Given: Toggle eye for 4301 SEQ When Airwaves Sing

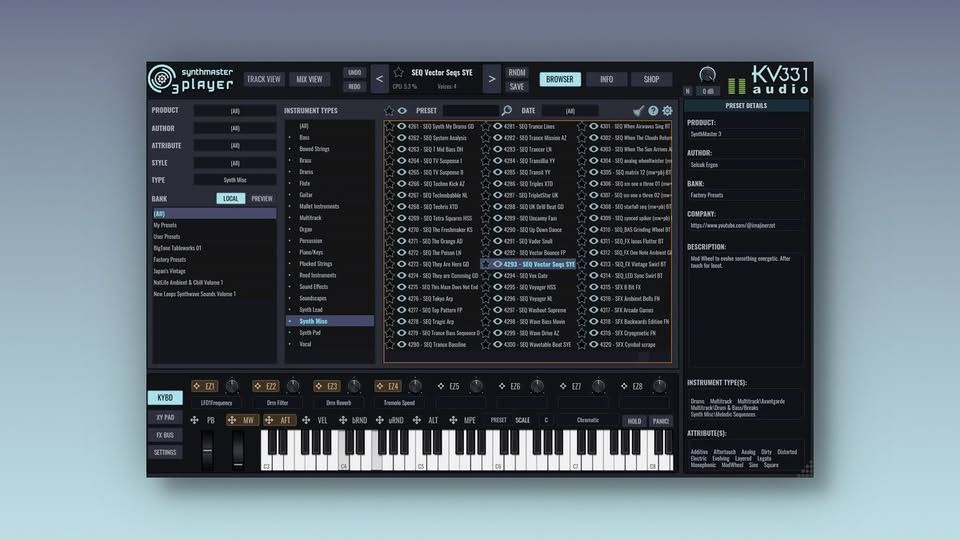Looking at the screenshot, I should point(594,126).
